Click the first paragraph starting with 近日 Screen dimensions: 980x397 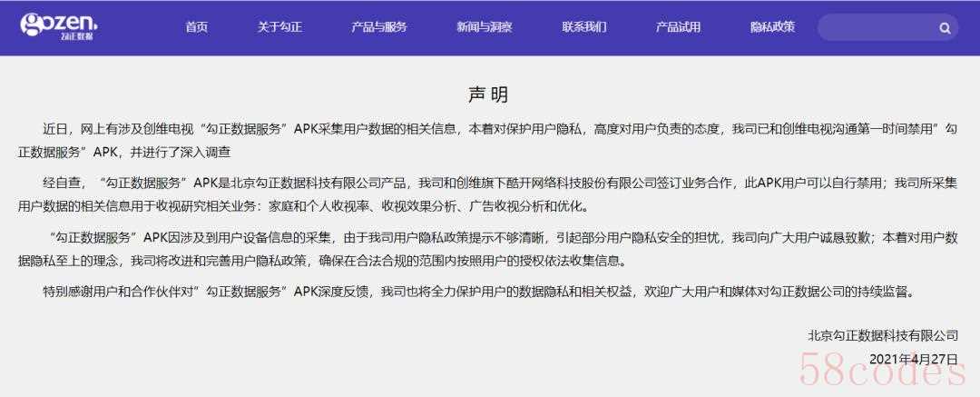click(490, 141)
